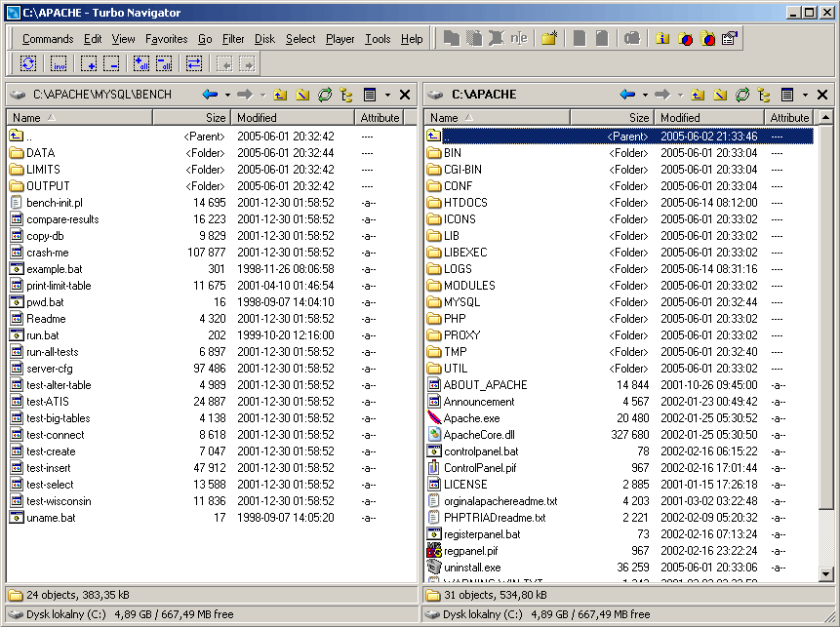Go back in the C:\APACHE panel
Screen dimensions: 840x627
(x=627, y=95)
